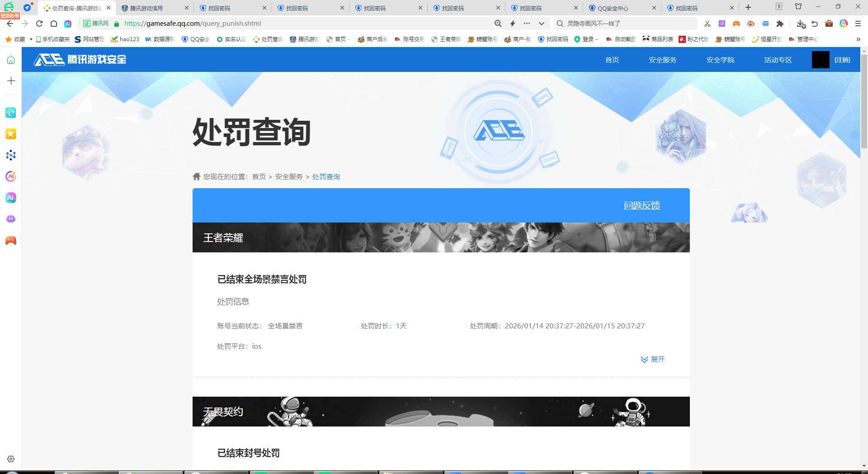
Task: Click the zoom magnifier in address bar
Action: tap(498, 24)
